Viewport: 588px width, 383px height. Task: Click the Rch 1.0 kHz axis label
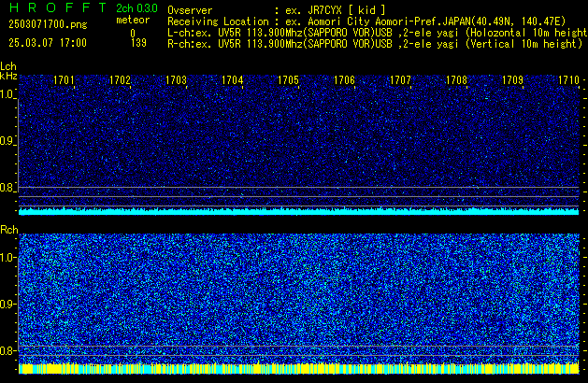(7, 258)
